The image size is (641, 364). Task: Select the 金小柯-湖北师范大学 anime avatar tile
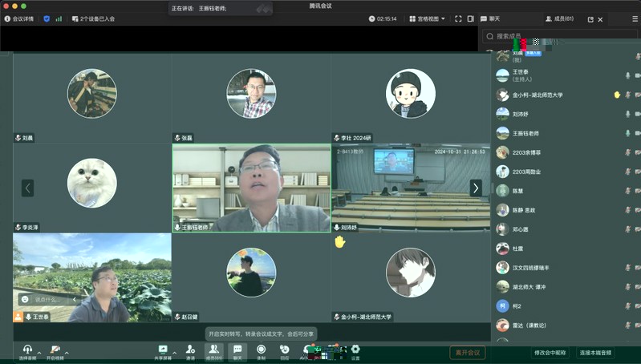(411, 273)
